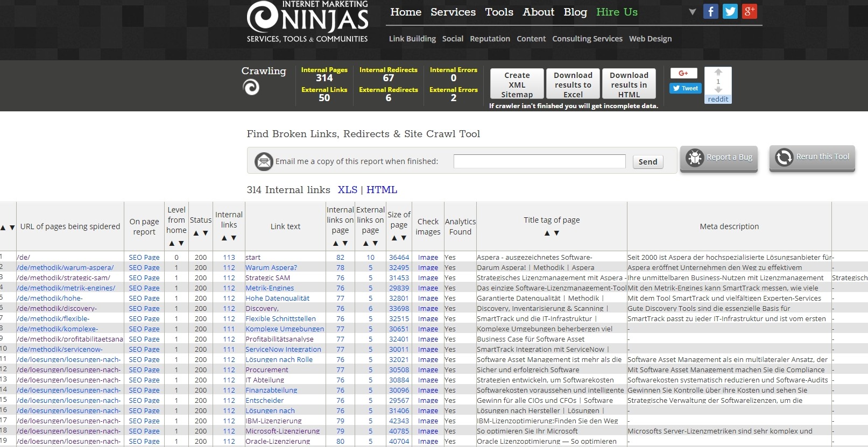
Task: Sort External links on page ascending
Action: coord(365,243)
